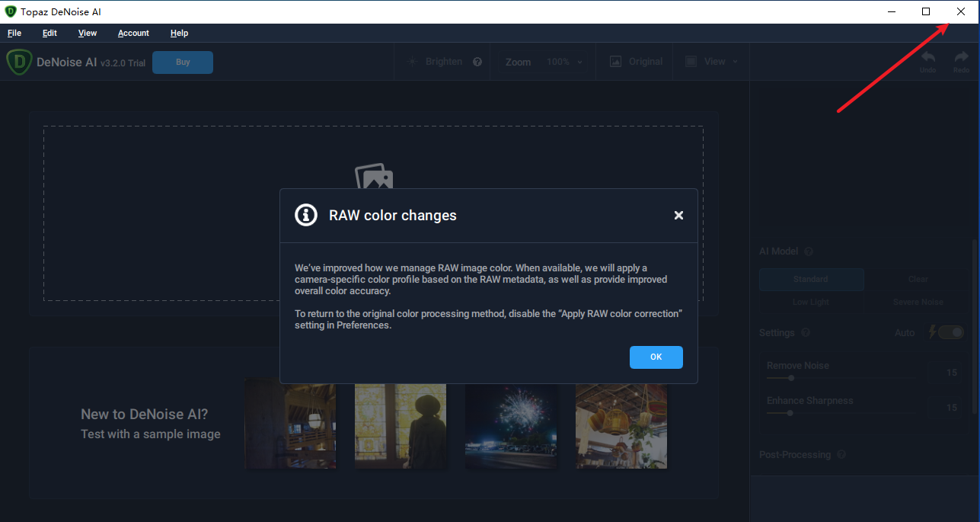Click the AI Model help icon
This screenshot has width=980, height=522.
[x=809, y=251]
